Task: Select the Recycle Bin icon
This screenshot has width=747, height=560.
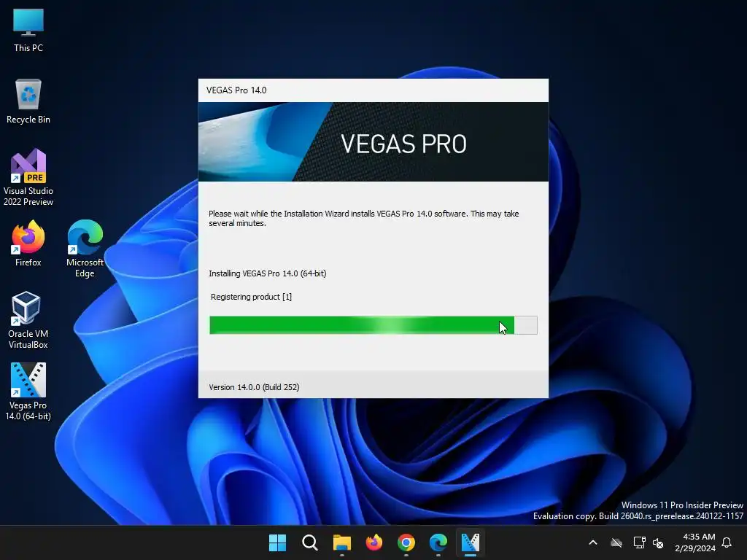Action: 28,101
